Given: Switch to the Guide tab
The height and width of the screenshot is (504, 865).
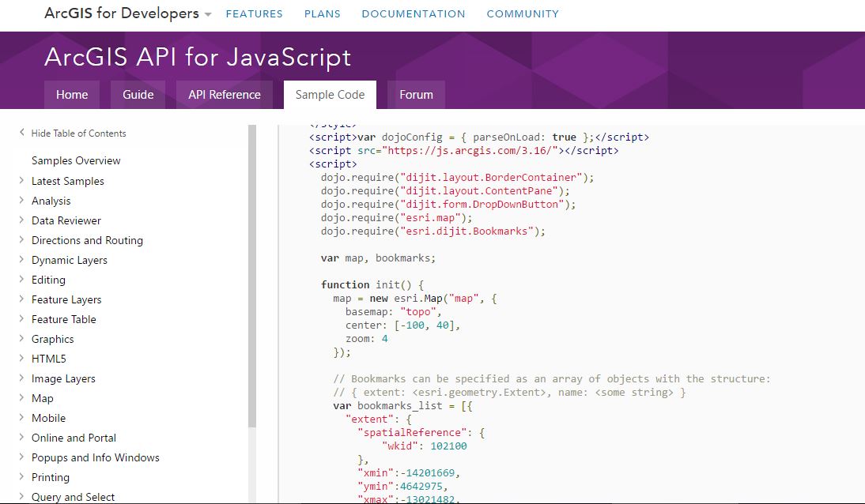Looking at the screenshot, I should (138, 95).
